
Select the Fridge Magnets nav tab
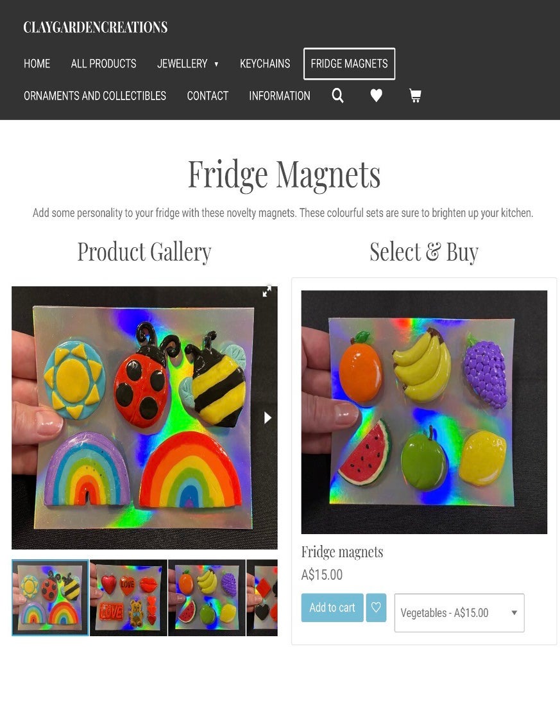[350, 64]
